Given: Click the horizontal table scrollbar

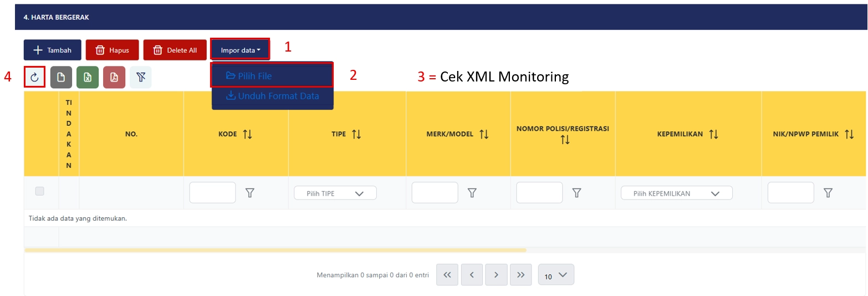Looking at the screenshot, I should [x=275, y=251].
